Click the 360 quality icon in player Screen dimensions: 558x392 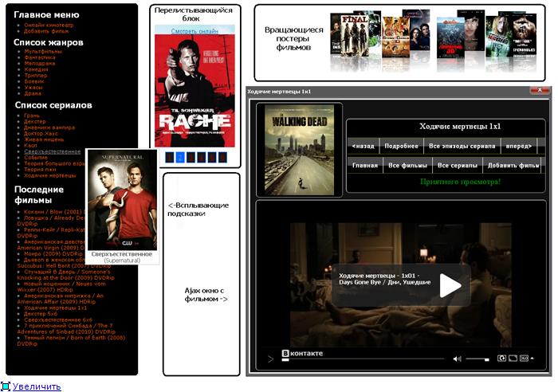point(524,359)
